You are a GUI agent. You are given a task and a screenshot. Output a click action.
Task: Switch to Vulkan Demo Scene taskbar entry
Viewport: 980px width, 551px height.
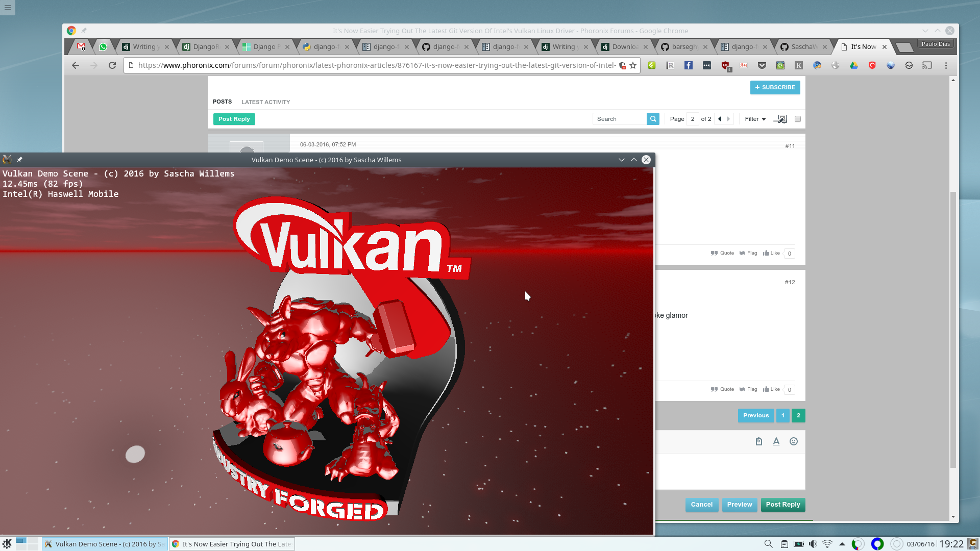[105, 544]
